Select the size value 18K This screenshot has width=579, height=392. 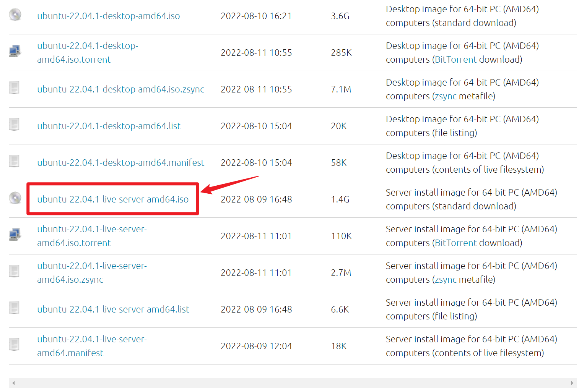point(339,346)
